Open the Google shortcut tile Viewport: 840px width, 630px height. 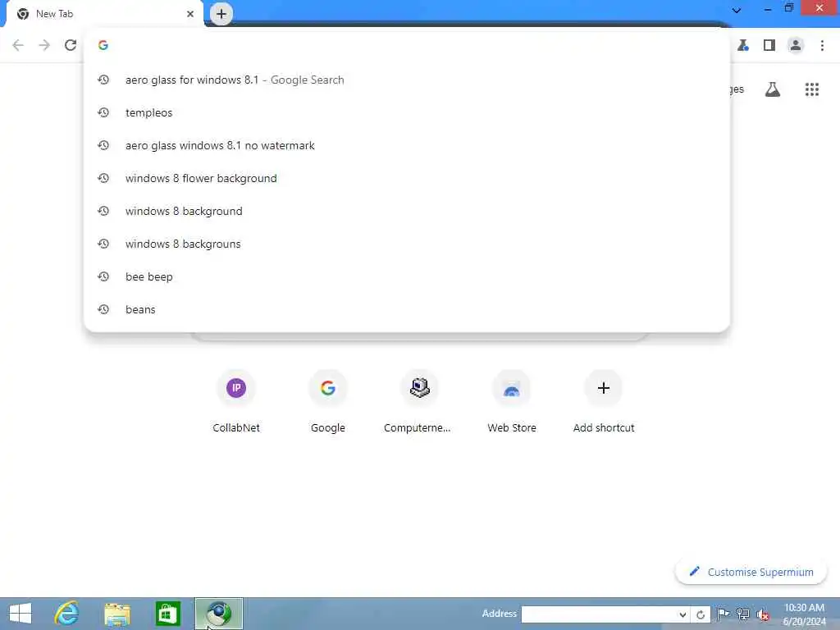point(328,401)
